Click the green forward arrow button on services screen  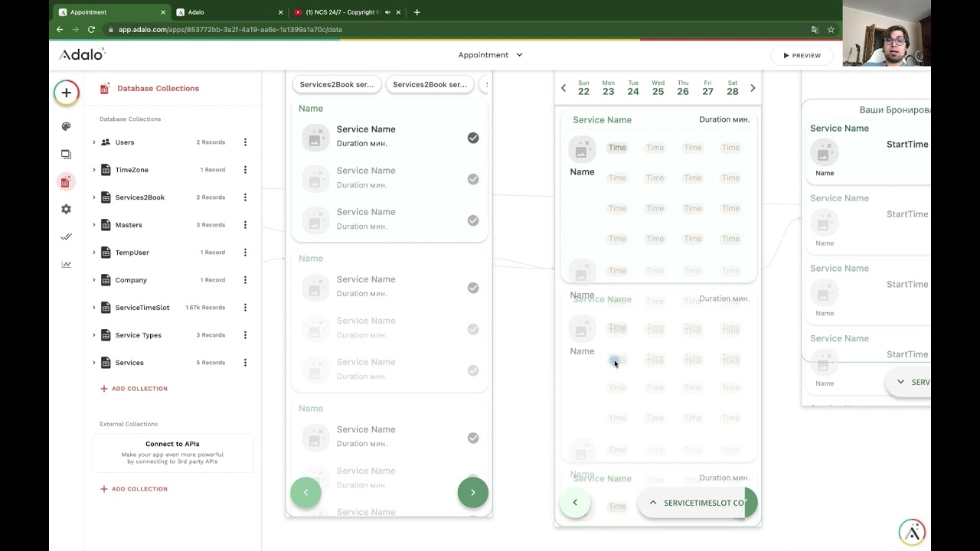[472, 492]
